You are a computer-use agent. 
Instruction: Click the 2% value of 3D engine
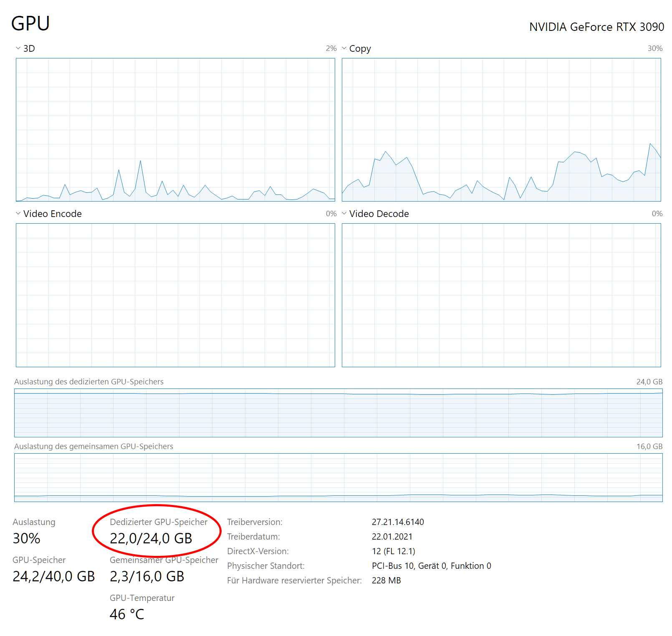[x=331, y=48]
